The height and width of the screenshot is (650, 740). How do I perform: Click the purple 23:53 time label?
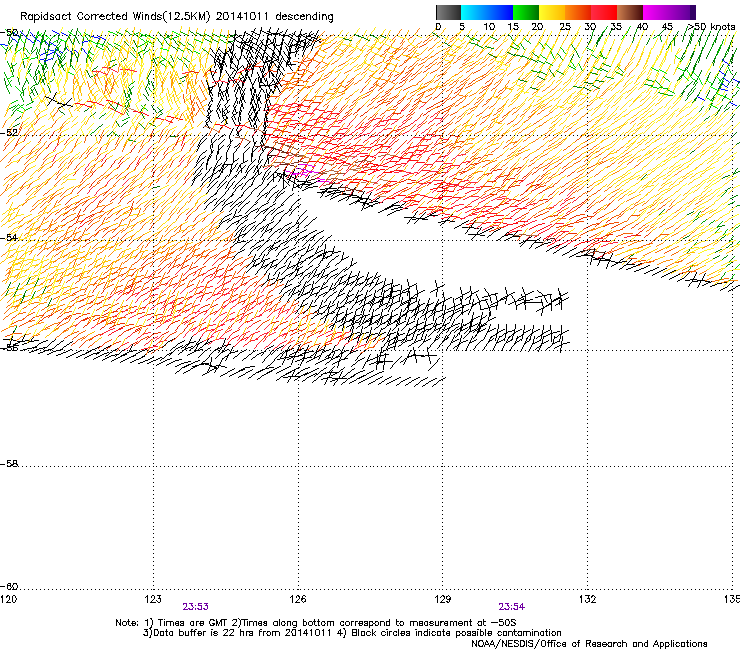coord(195,607)
